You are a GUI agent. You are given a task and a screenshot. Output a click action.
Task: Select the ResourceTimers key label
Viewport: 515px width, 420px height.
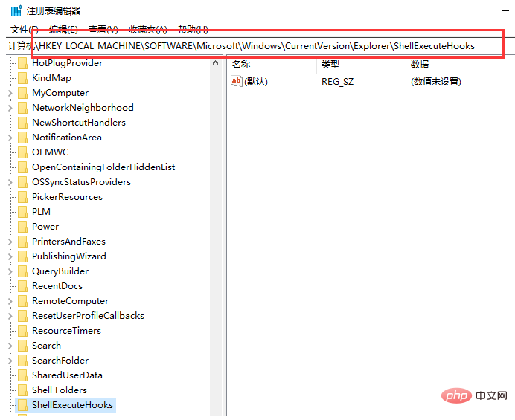point(66,331)
